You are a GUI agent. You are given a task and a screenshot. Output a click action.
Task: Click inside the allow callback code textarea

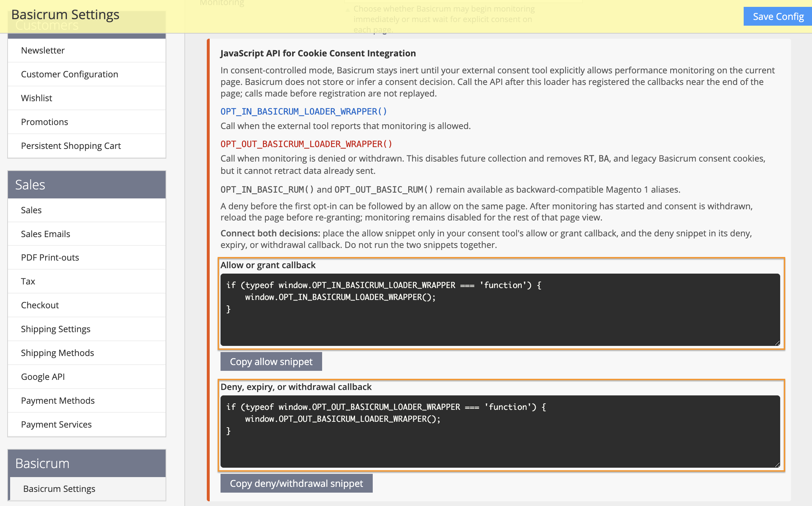tap(500, 310)
